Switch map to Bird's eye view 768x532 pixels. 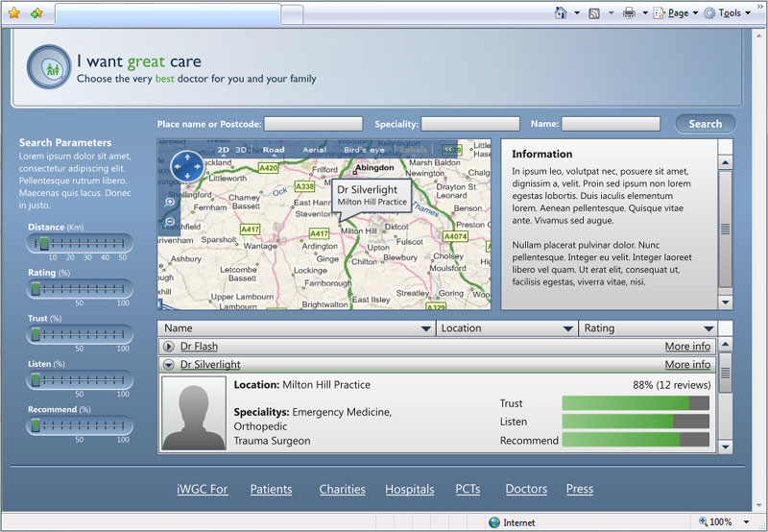pyautogui.click(x=364, y=150)
